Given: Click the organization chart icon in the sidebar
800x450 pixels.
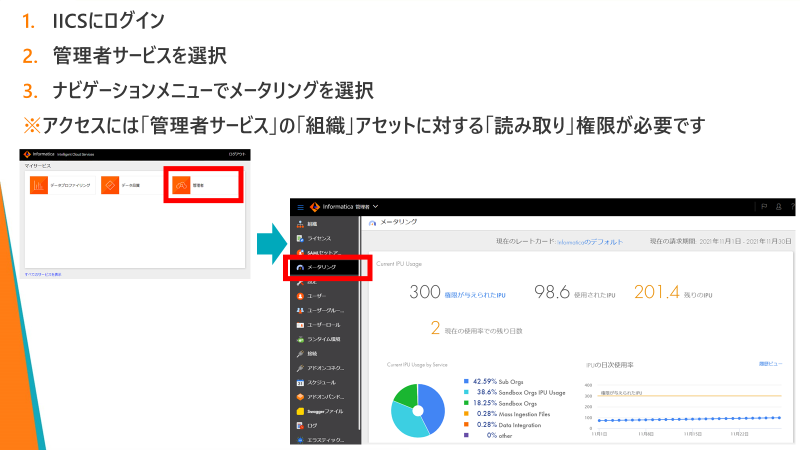Looking at the screenshot, I should coord(300,224).
